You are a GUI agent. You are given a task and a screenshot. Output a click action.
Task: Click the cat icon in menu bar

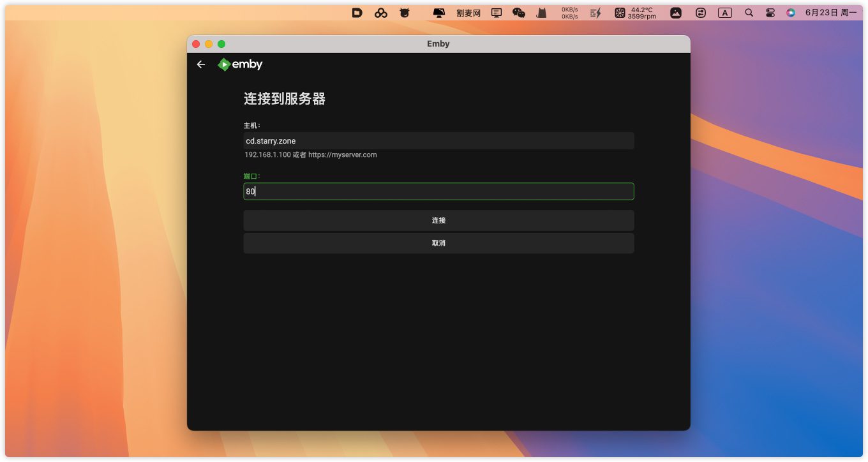click(x=541, y=13)
